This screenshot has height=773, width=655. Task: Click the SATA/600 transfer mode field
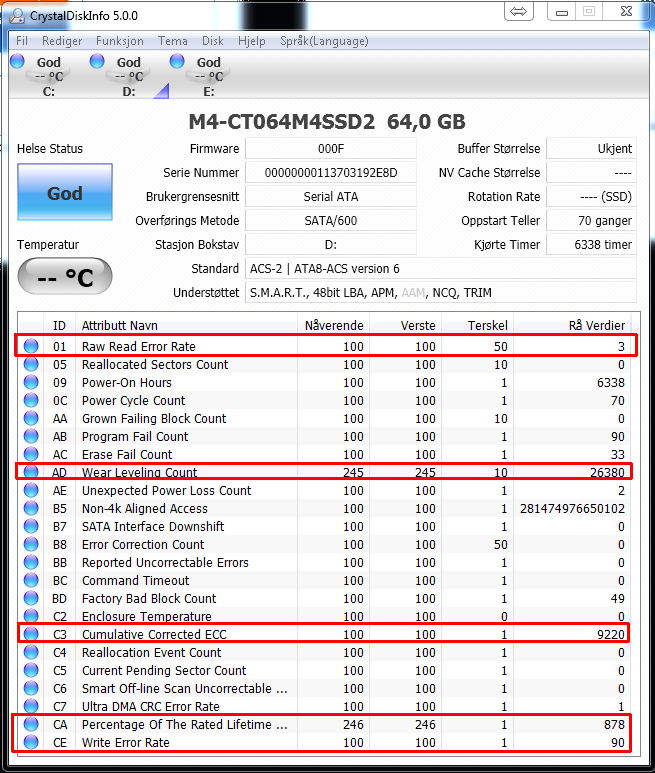tap(331, 220)
